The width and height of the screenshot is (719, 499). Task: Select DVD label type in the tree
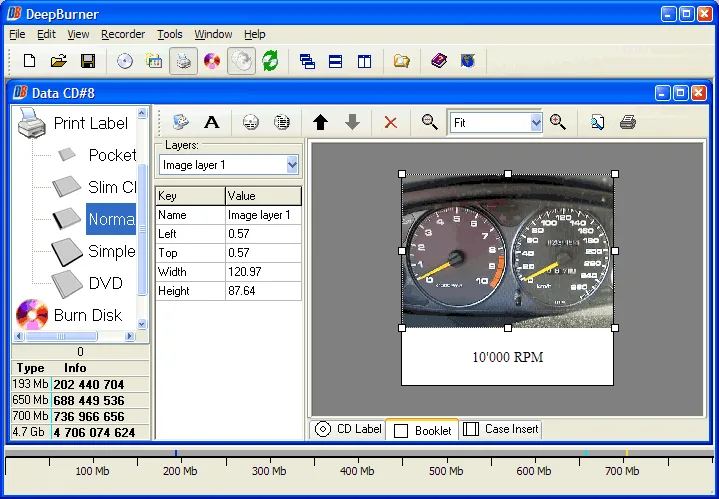pyautogui.click(x=105, y=283)
